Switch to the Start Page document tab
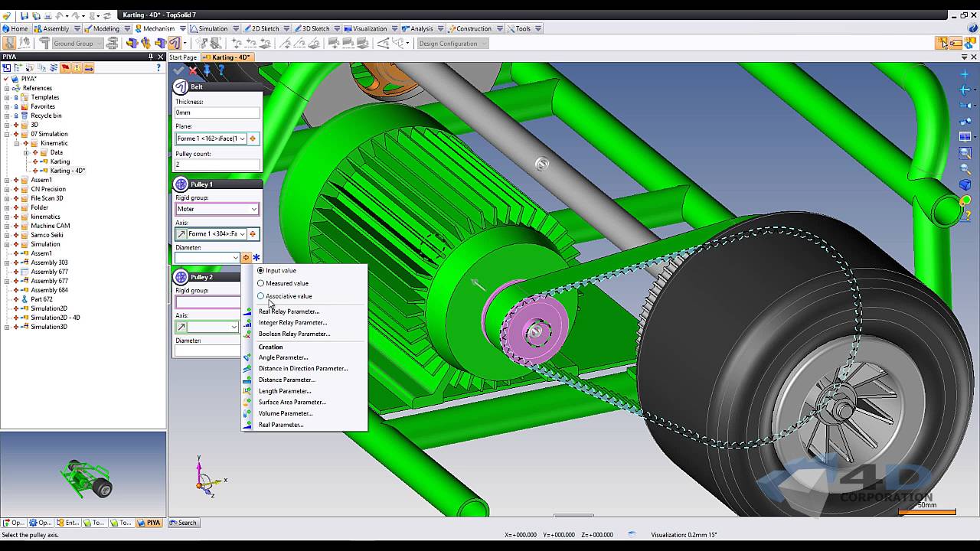Viewport: 980px width, 551px height. (x=183, y=57)
